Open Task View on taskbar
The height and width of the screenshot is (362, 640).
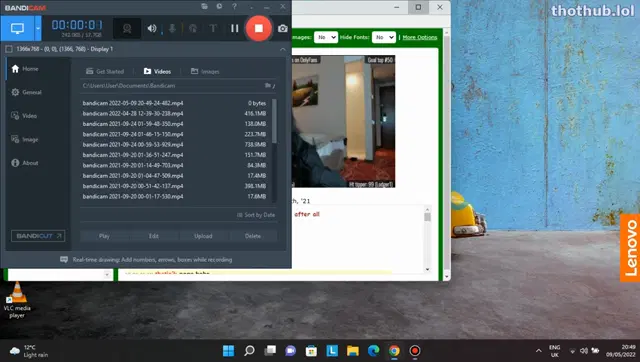[x=270, y=351]
